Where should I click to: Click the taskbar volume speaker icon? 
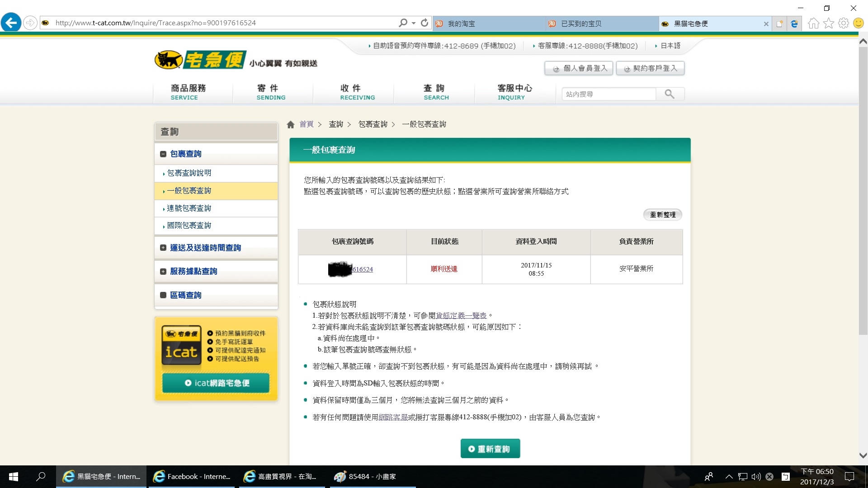tap(756, 476)
